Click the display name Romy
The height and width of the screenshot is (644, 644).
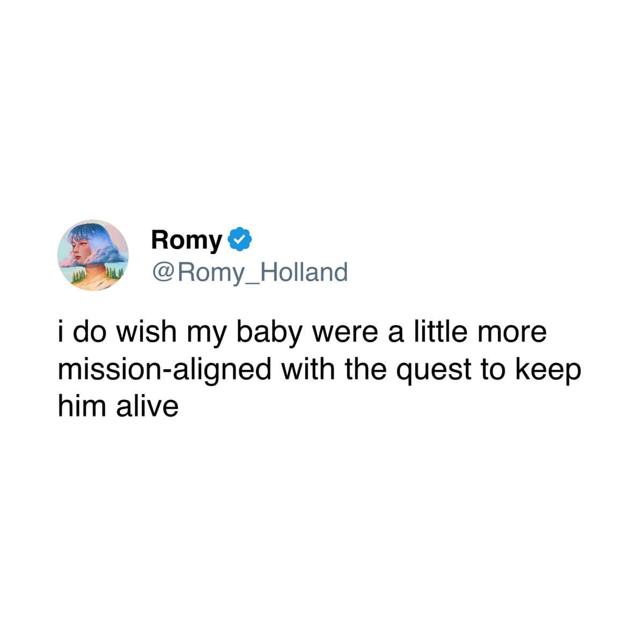pos(187,240)
